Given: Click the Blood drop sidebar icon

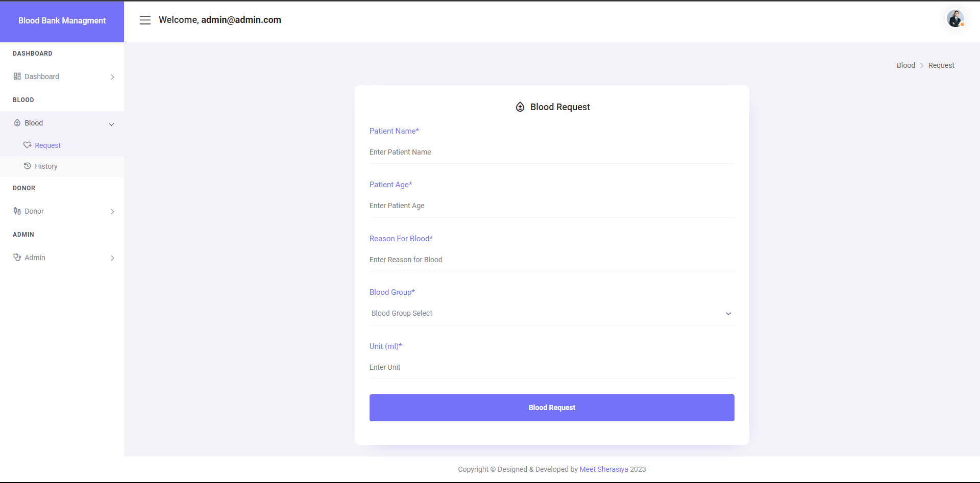Looking at the screenshot, I should 17,123.
